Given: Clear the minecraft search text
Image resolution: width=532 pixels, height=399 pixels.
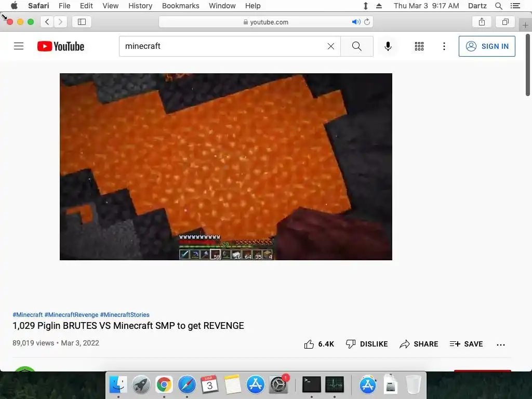Looking at the screenshot, I should point(331,46).
